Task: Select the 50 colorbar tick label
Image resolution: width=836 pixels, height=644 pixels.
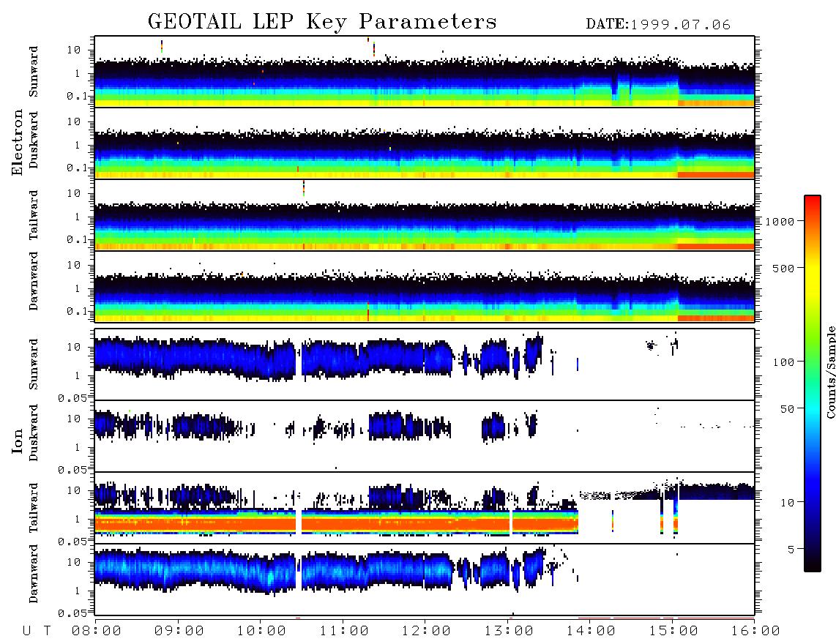Action: click(787, 409)
